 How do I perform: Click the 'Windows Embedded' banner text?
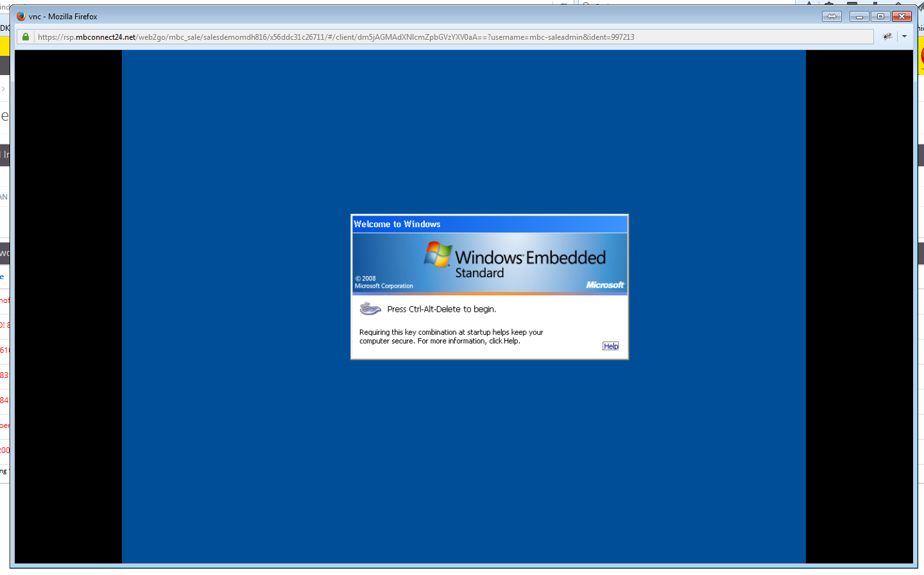(x=530, y=257)
